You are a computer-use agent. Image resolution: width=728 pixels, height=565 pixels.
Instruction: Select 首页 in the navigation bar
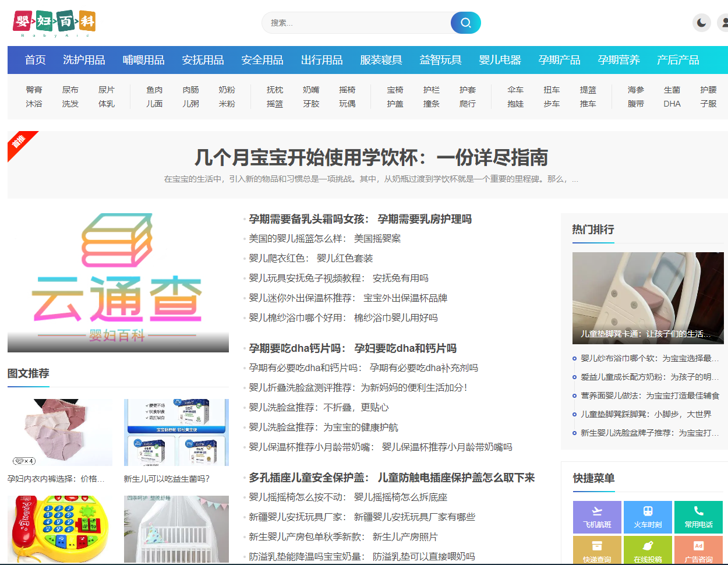point(36,60)
